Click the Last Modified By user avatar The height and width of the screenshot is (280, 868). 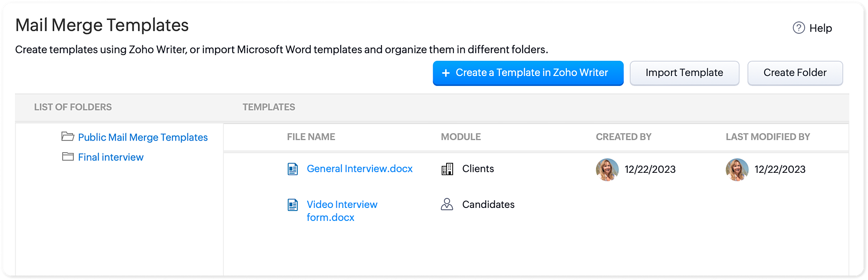click(x=737, y=169)
